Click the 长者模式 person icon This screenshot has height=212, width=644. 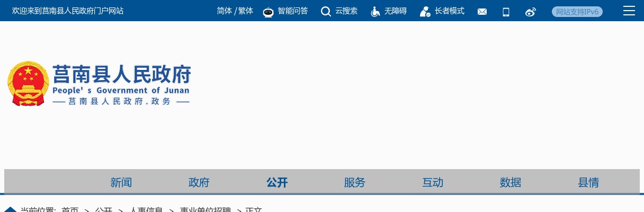[x=425, y=12]
